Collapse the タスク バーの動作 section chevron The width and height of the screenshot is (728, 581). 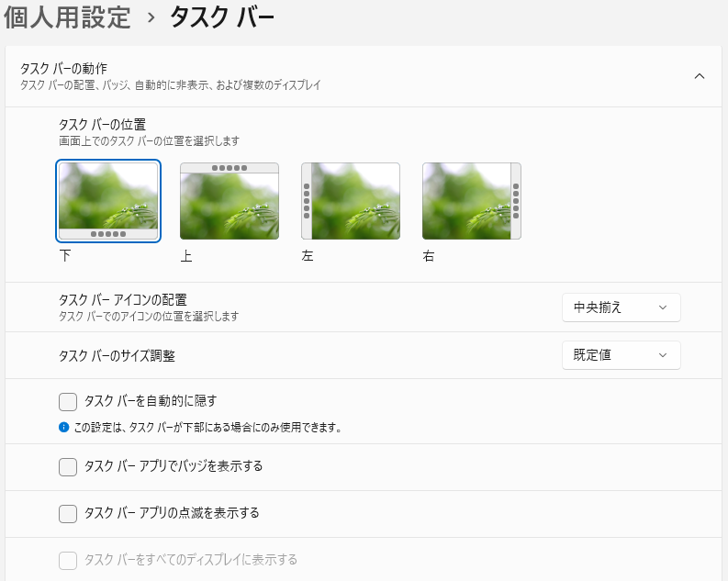(x=700, y=76)
